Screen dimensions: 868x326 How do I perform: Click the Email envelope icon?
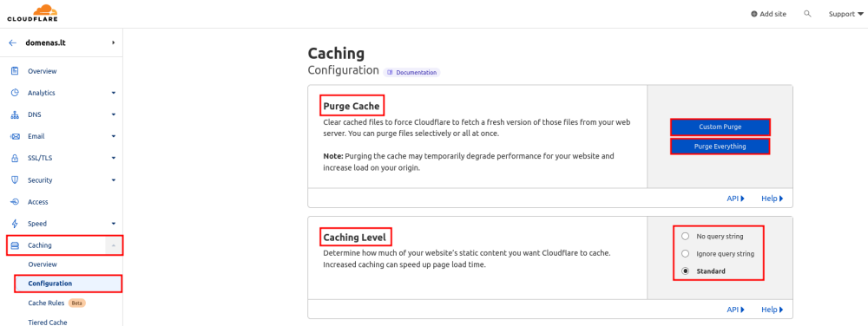click(x=16, y=136)
